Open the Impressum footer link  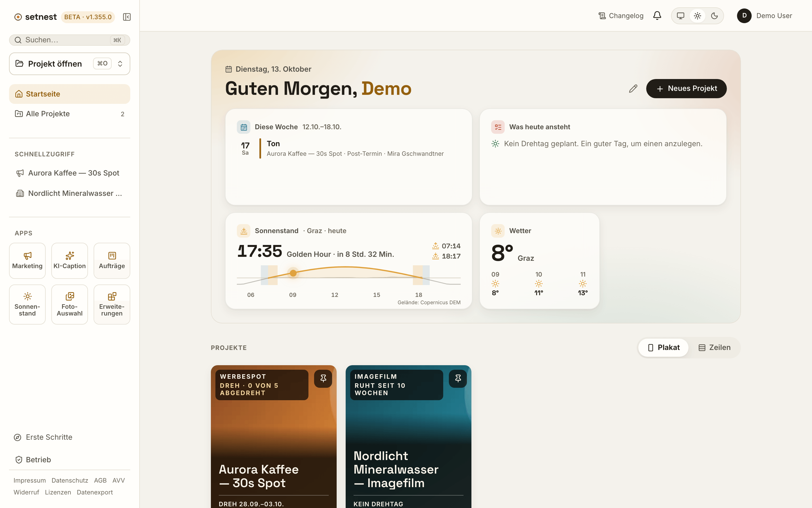tap(30, 480)
